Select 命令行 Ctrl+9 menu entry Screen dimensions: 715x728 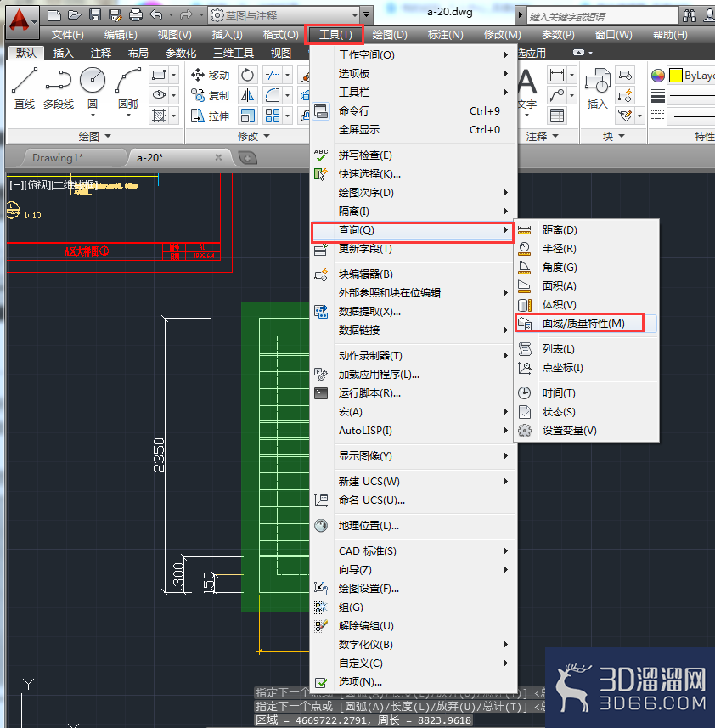(413, 111)
